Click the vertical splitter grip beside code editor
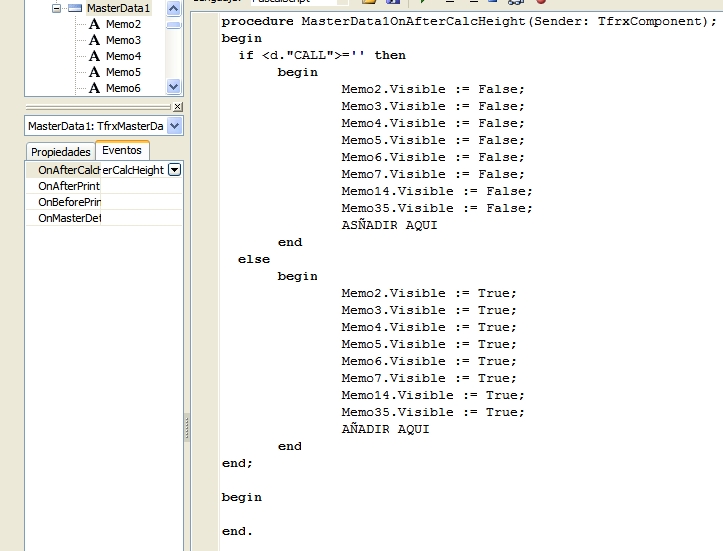 (x=186, y=430)
